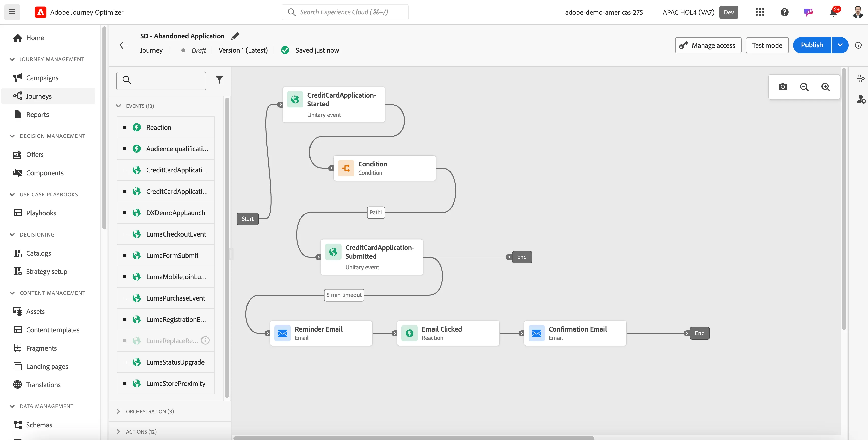
Task: Go to Campaigns in the sidebar
Action: click(x=42, y=78)
